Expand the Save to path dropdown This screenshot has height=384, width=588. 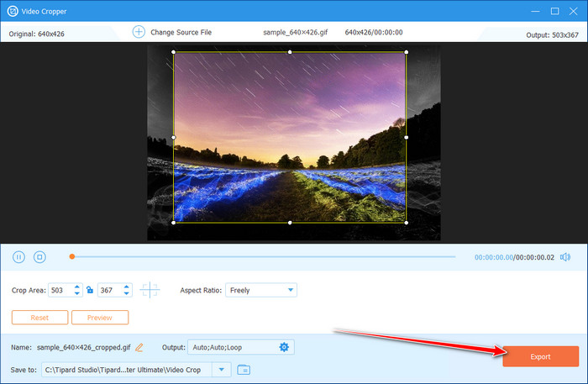(x=221, y=370)
